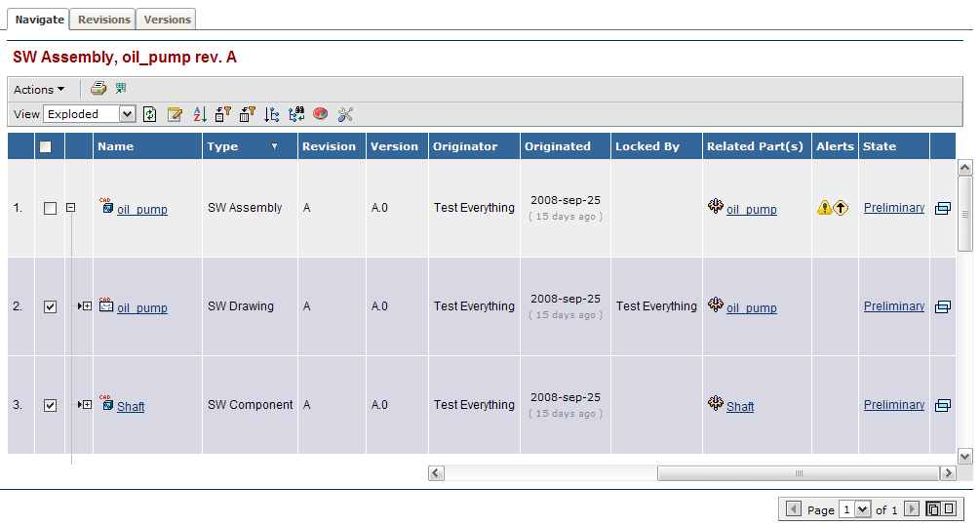Click the red pie chart icon
The width and height of the screenshot is (980, 527).
coord(321,114)
